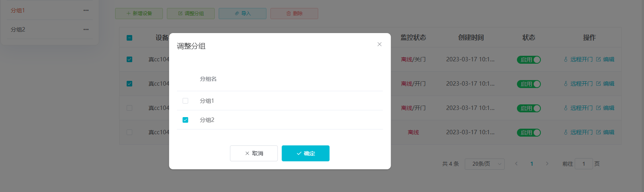
Task: Check the third device row checkbox
Action: coord(129,108)
